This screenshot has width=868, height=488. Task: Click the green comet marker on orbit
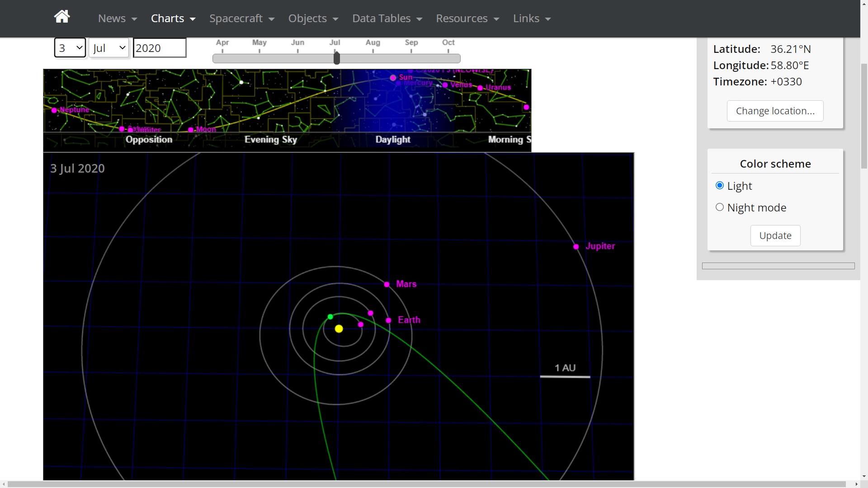tap(330, 317)
